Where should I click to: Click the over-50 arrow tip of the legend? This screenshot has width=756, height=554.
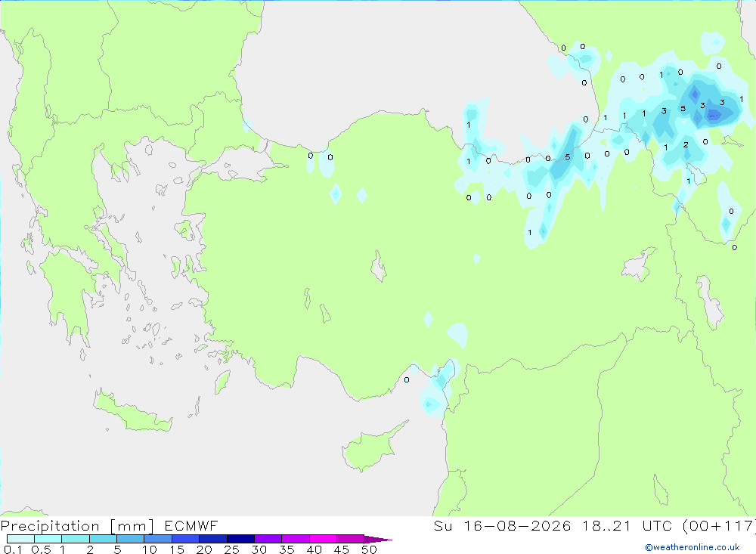coord(378,539)
